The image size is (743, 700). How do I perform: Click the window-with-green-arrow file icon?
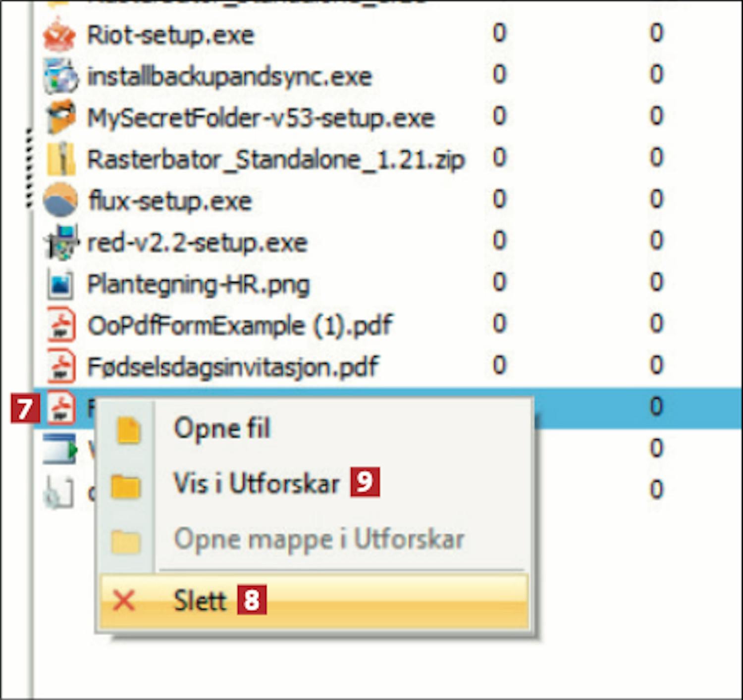(x=60, y=449)
